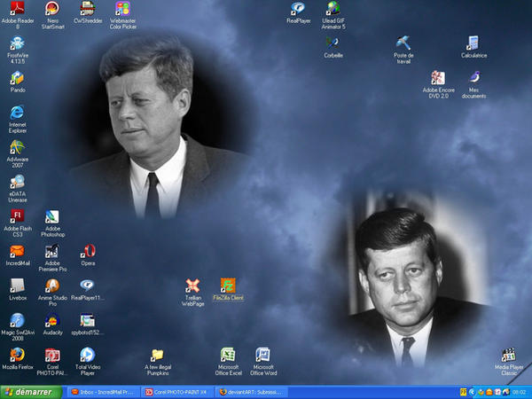Click the system tray clock
This screenshot has width=532, height=399.
click(519, 392)
